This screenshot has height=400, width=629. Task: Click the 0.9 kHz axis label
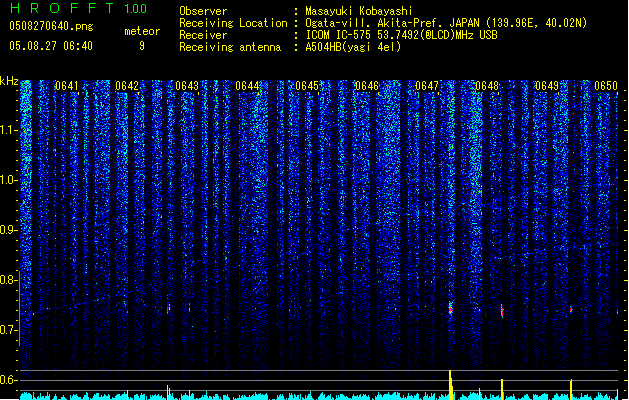tap(8, 230)
